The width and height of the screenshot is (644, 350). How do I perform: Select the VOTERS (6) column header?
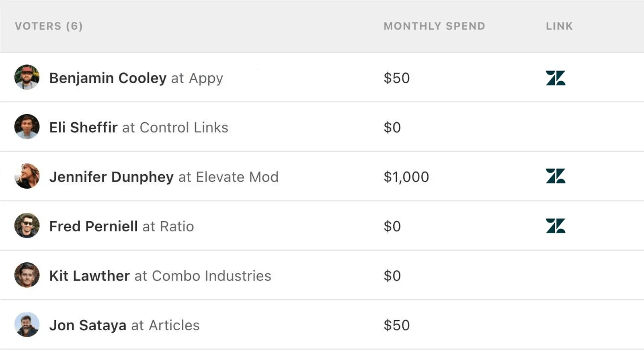click(49, 26)
